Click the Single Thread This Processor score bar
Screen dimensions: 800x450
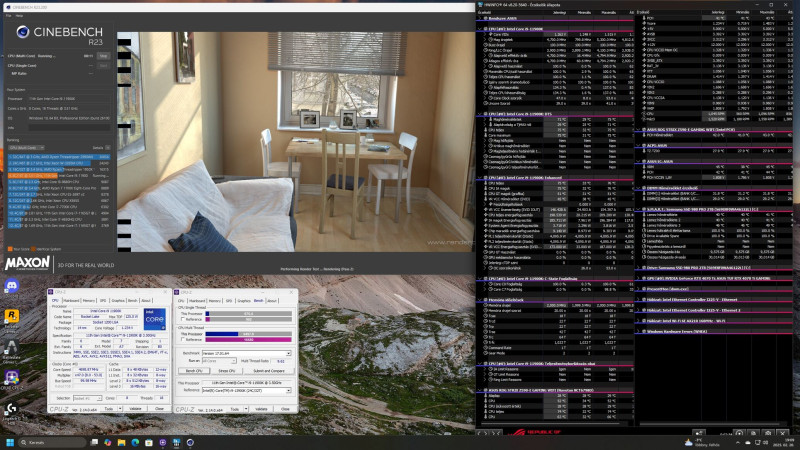(248, 314)
